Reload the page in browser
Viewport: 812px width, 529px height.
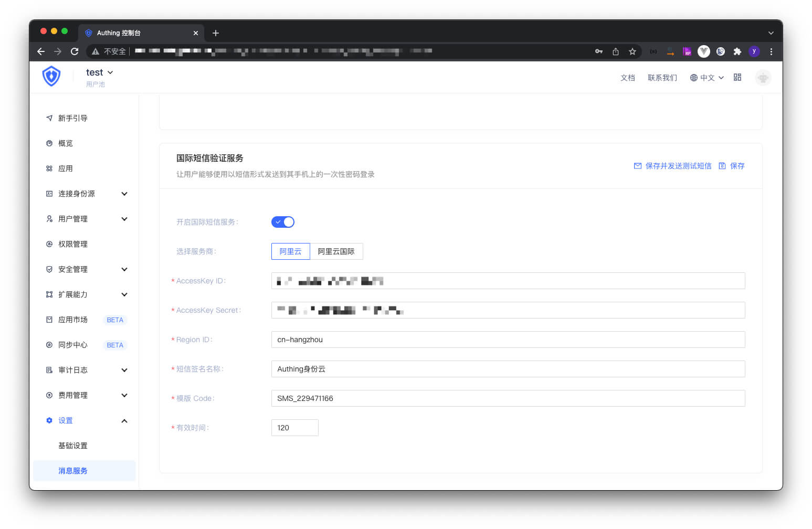(x=75, y=51)
